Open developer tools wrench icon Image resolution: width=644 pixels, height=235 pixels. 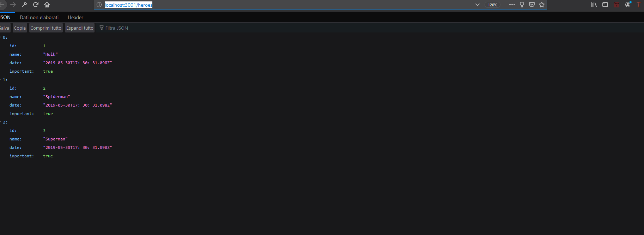pos(24,5)
